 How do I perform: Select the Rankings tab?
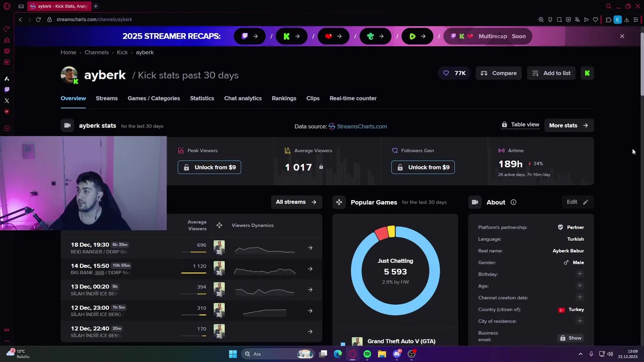[284, 98]
